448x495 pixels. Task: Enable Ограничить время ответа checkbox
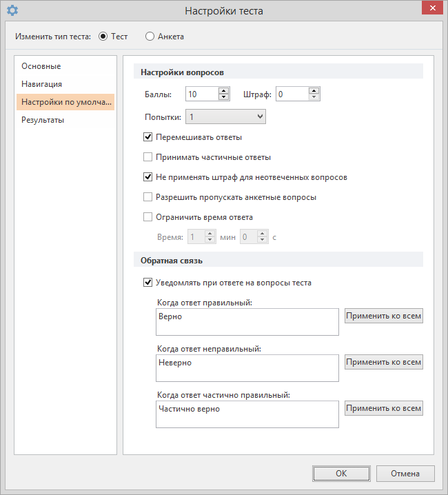147,217
